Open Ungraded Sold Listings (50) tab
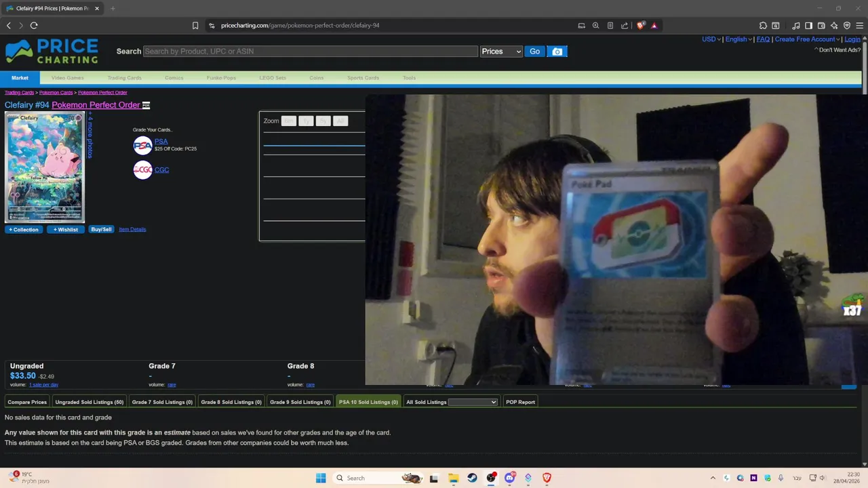The height and width of the screenshot is (488, 868). click(90, 402)
